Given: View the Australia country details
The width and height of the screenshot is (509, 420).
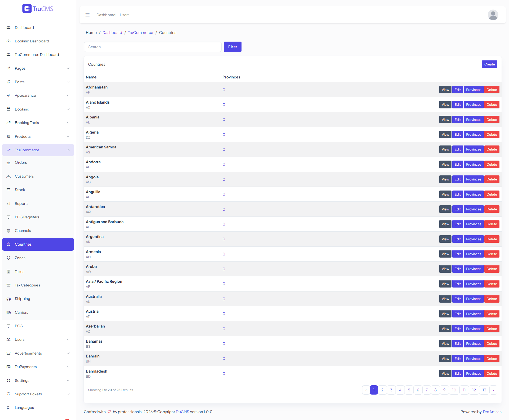Looking at the screenshot, I should point(445,299).
